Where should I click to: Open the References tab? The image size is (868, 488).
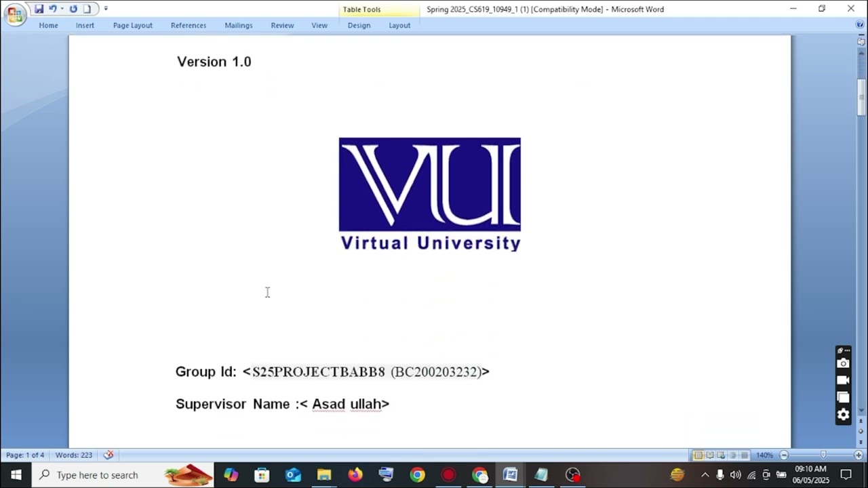coord(189,25)
